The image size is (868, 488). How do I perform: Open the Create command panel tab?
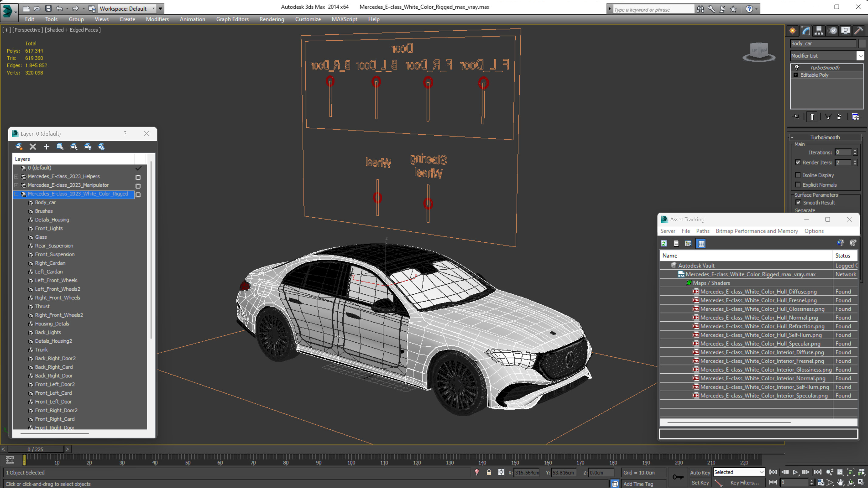[793, 31]
